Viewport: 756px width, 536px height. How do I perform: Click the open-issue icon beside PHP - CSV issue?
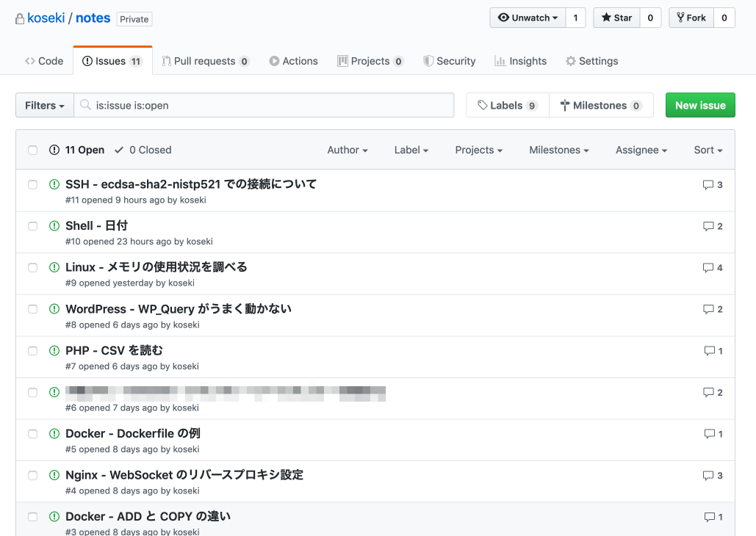54,350
